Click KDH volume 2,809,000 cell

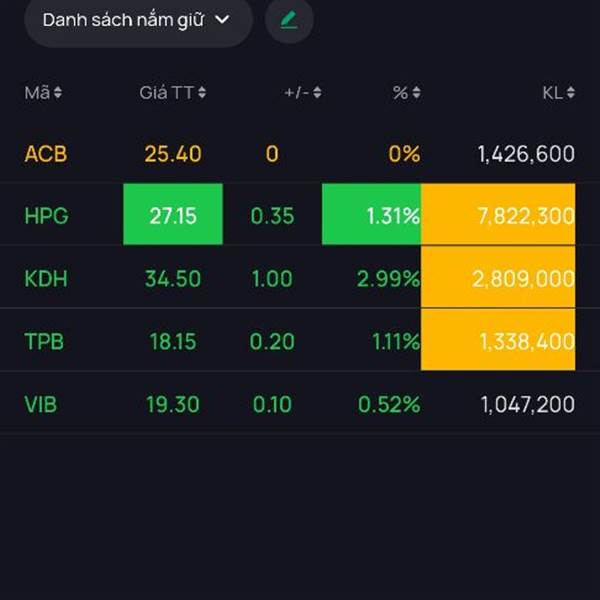(x=498, y=279)
